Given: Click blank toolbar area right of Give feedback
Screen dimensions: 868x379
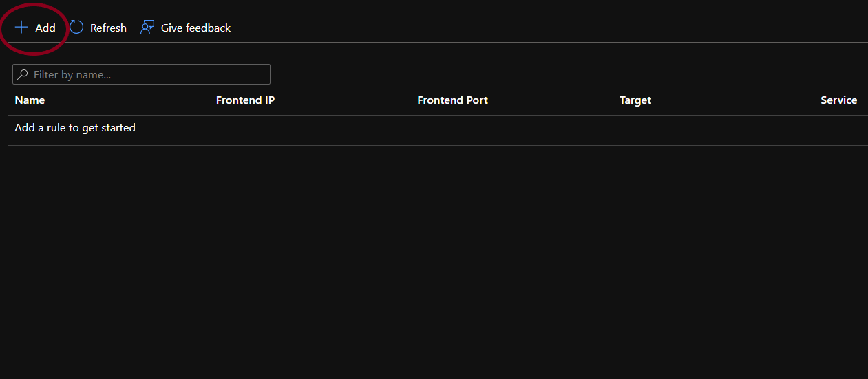Looking at the screenshot, I should pos(551,28).
